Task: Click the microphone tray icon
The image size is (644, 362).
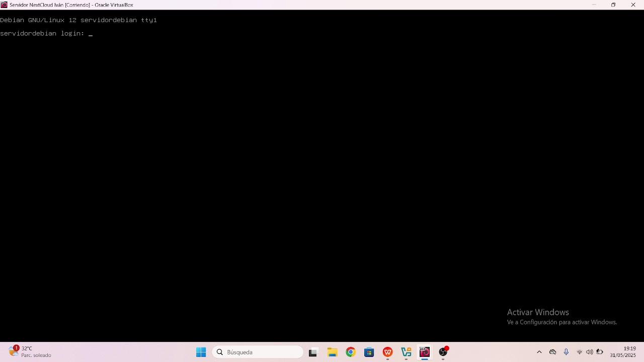Action: coord(566,352)
